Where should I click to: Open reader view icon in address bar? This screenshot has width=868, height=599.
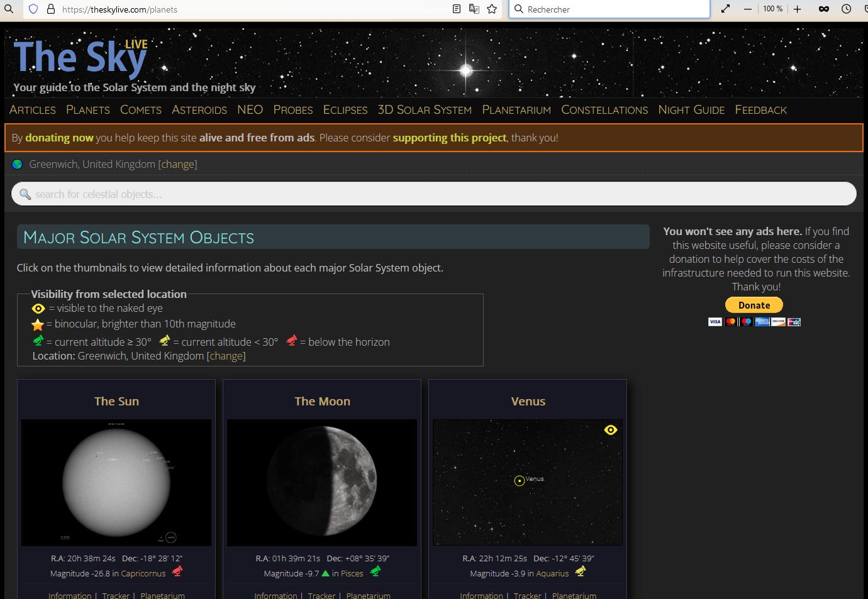click(457, 9)
